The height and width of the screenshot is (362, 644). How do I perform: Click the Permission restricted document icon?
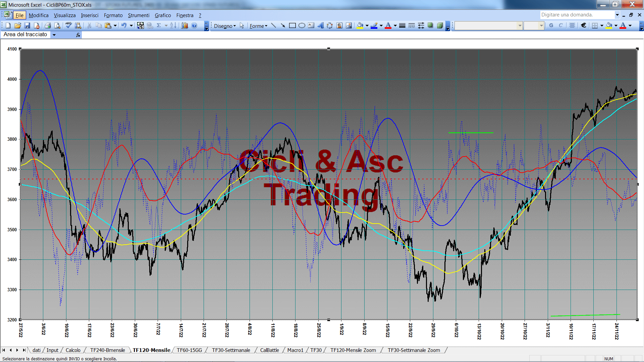pyautogui.click(x=37, y=25)
